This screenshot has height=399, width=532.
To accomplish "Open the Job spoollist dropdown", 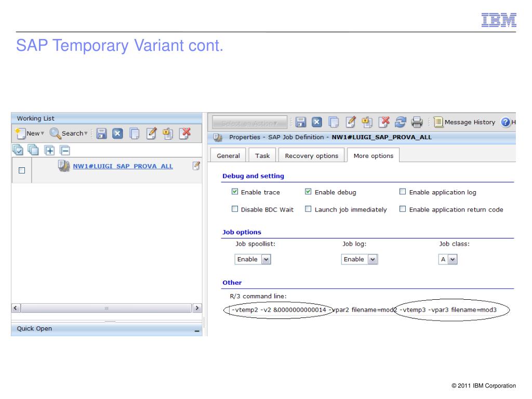I will click(253, 259).
